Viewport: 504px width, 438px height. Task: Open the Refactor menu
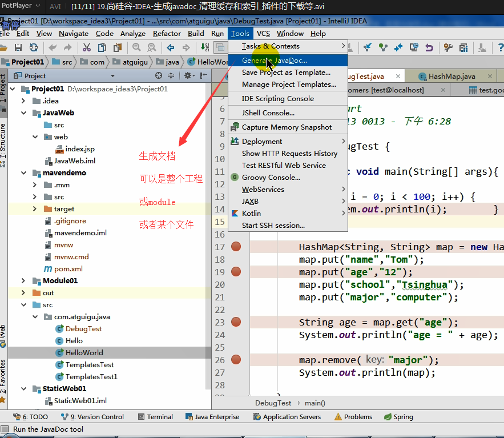click(167, 34)
